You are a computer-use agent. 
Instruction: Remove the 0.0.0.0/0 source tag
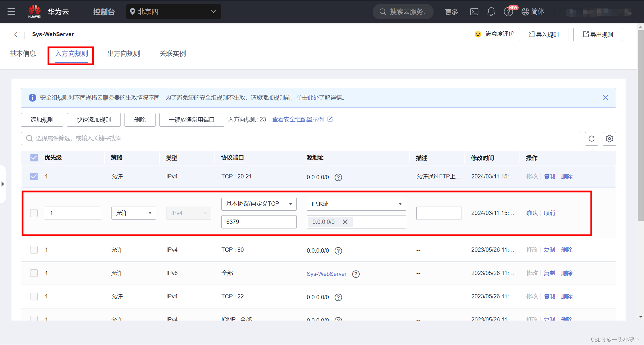coord(345,222)
